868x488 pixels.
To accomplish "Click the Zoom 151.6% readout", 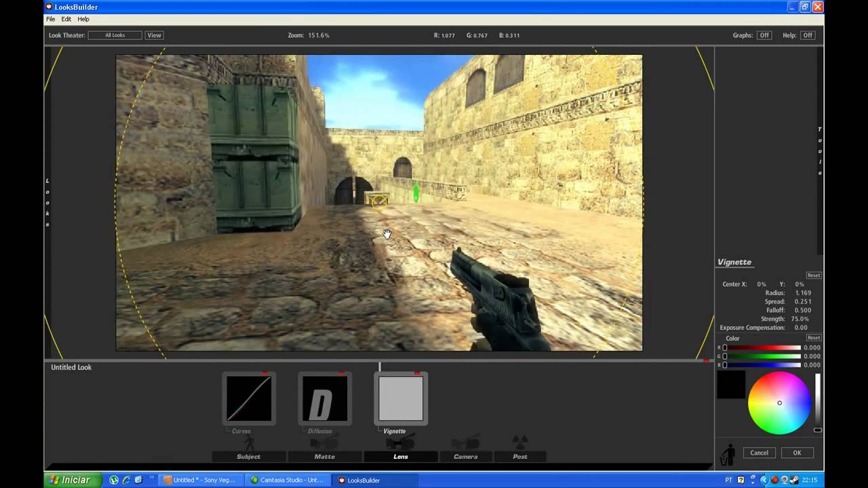I will [x=309, y=35].
